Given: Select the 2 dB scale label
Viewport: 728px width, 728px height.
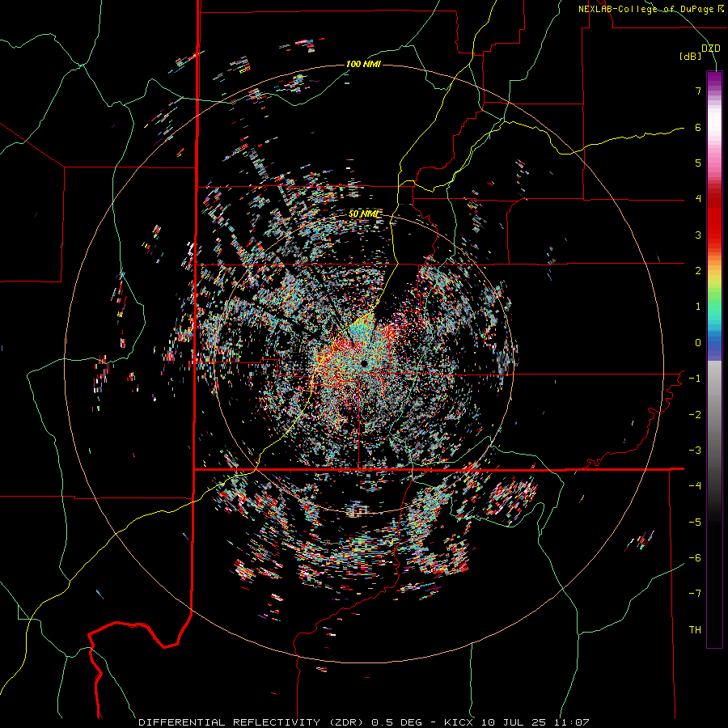Looking at the screenshot, I should coord(698,271).
